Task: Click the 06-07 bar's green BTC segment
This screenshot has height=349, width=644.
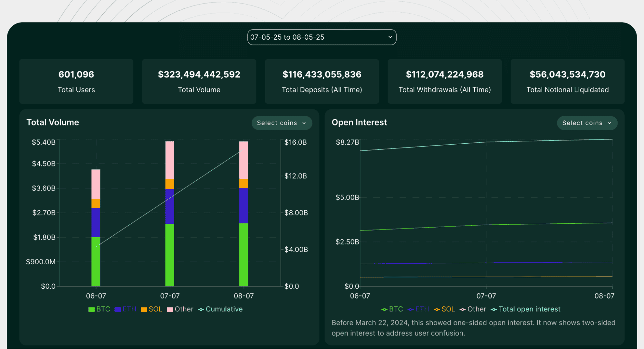Action: coord(96,261)
